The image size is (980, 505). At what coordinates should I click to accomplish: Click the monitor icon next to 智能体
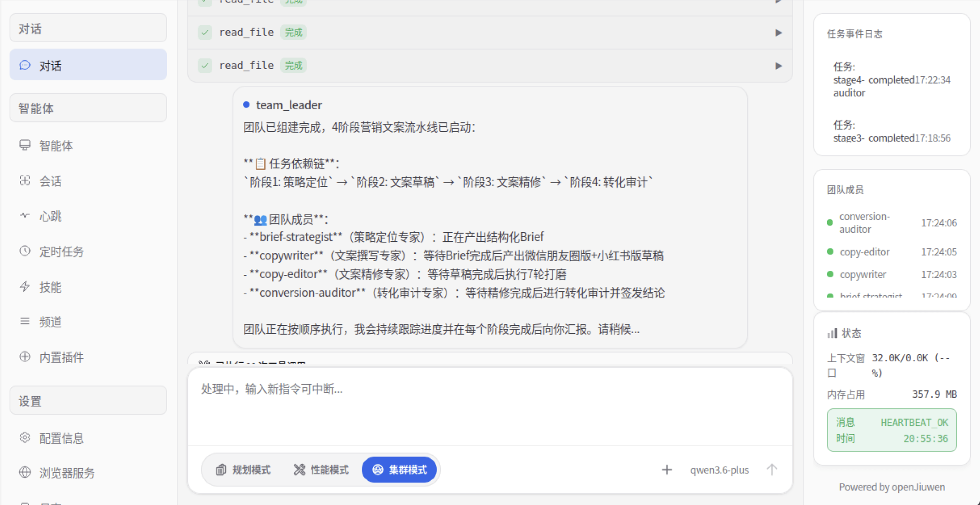(25, 145)
